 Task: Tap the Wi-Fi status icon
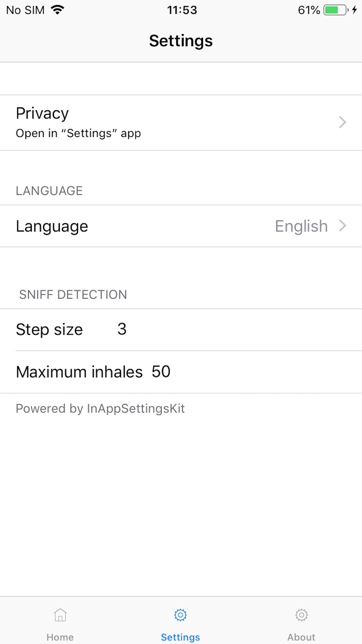[57, 10]
